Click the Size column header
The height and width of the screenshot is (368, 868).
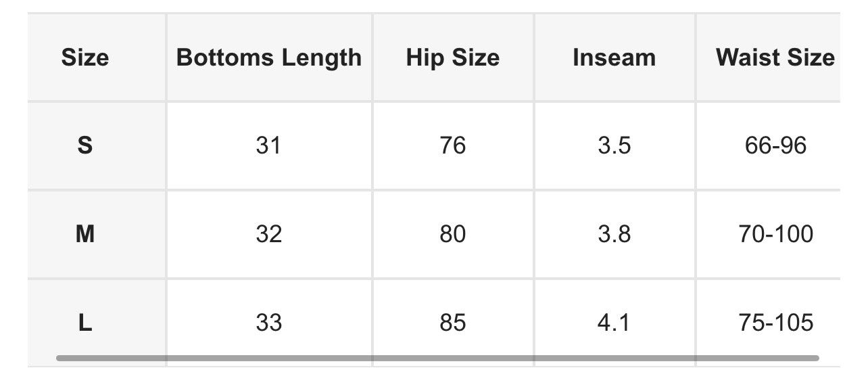[x=85, y=57]
